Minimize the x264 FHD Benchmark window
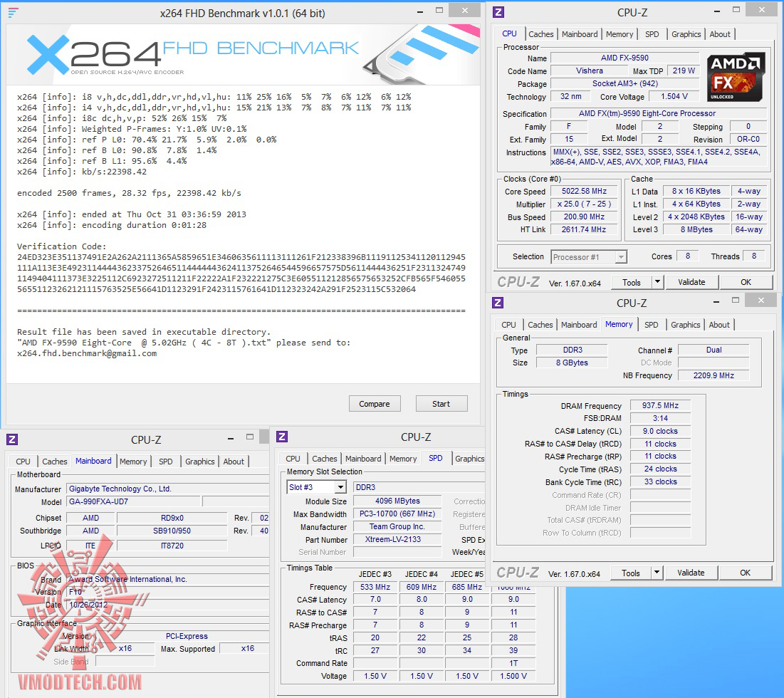The height and width of the screenshot is (698, 784). pos(420,11)
